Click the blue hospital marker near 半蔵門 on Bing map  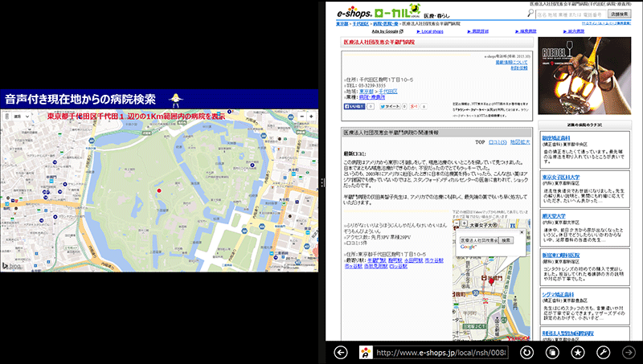[x=65, y=184]
